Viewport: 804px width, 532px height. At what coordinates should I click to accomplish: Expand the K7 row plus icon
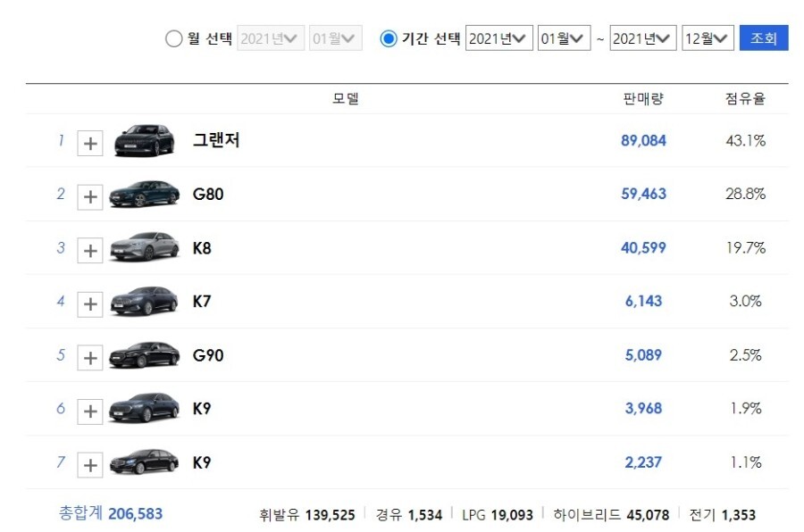(90, 304)
